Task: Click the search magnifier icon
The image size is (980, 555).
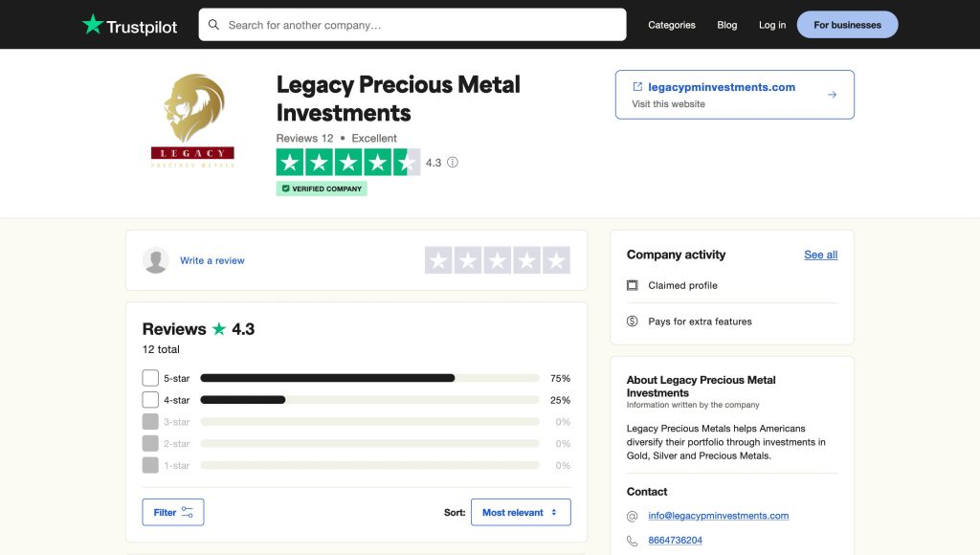Action: [x=213, y=25]
